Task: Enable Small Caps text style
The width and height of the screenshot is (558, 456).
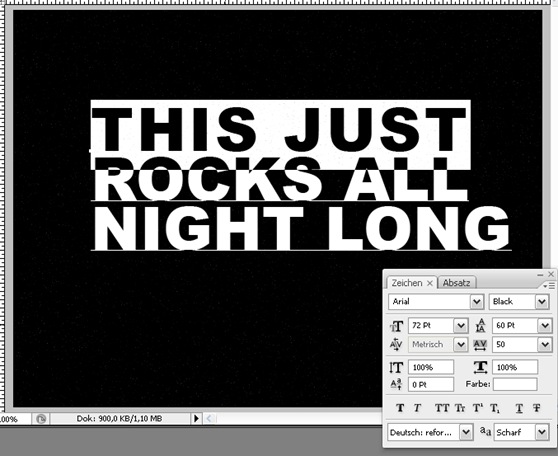Action: (460, 408)
